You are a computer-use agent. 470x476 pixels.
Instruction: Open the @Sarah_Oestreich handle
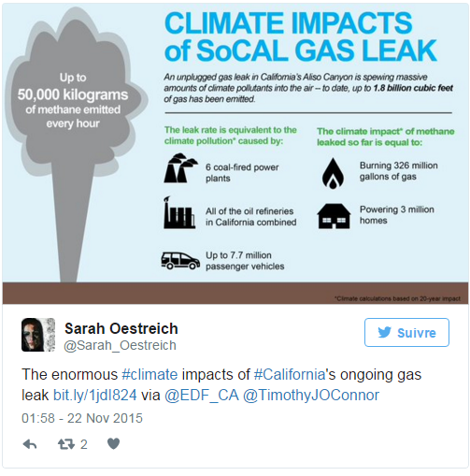click(120, 346)
